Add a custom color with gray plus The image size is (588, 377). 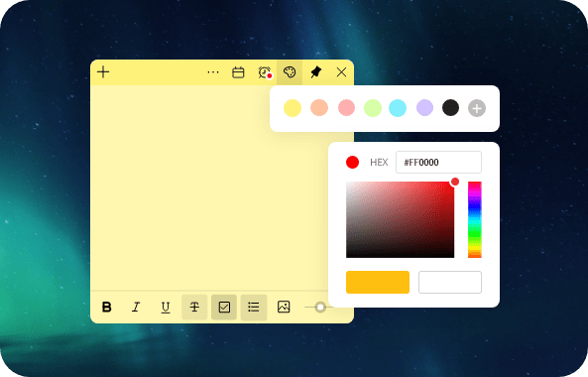point(477,108)
